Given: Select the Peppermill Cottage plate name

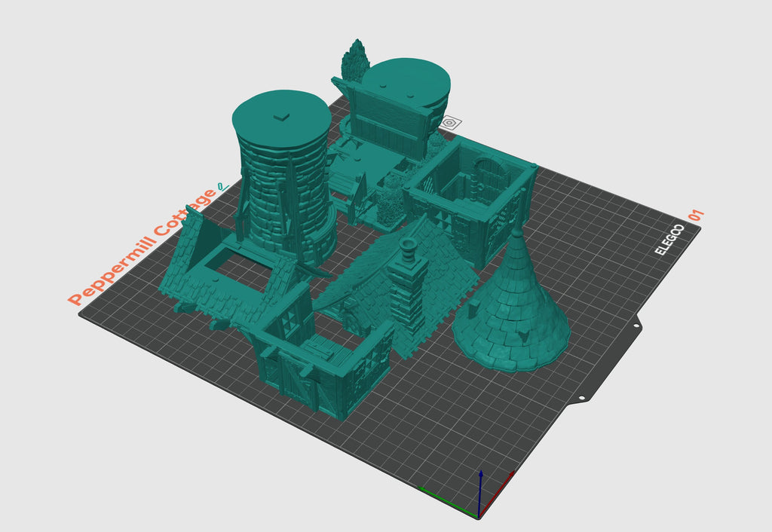Looking at the screenshot, I should tap(142, 247).
